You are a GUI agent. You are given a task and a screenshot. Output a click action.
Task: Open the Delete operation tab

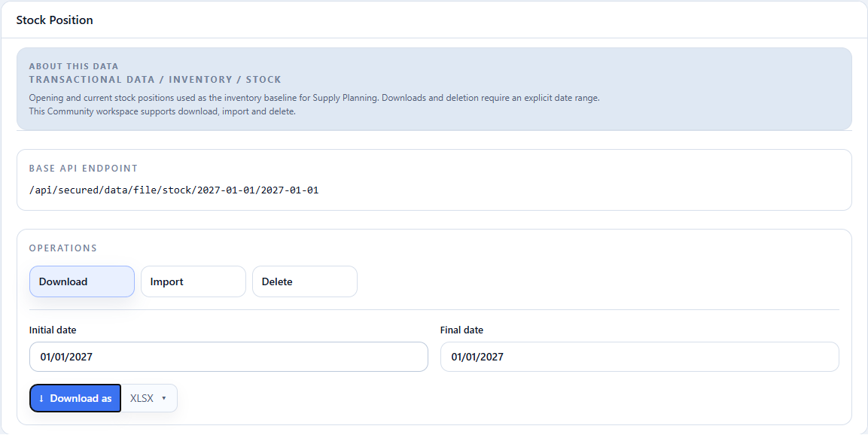click(x=305, y=281)
